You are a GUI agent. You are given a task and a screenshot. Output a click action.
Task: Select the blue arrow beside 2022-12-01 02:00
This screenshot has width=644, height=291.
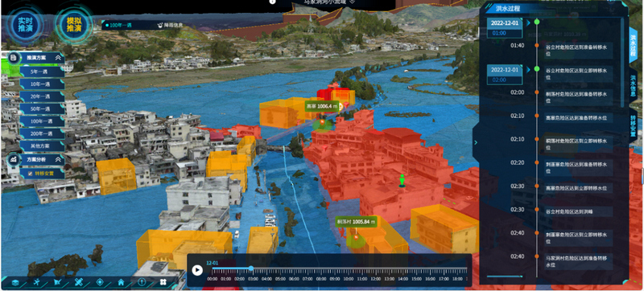528,69
